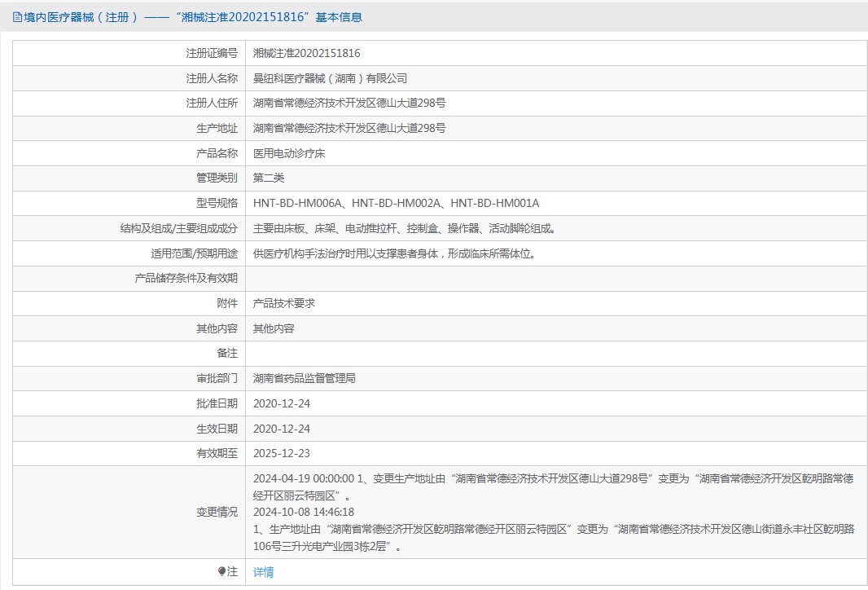Click the 结构及组成/主要组成成分 label
The image size is (868, 590).
pyautogui.click(x=179, y=228)
